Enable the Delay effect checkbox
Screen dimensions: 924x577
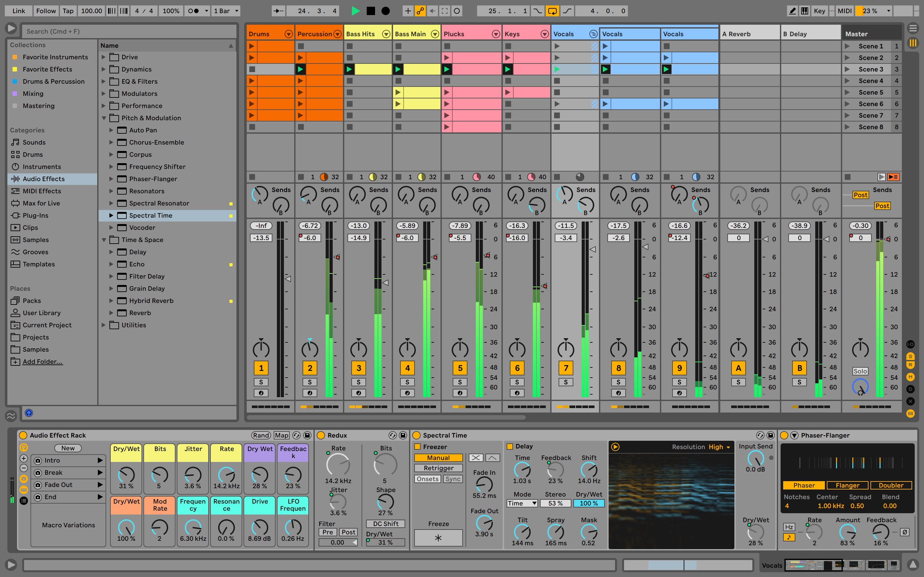(x=510, y=446)
